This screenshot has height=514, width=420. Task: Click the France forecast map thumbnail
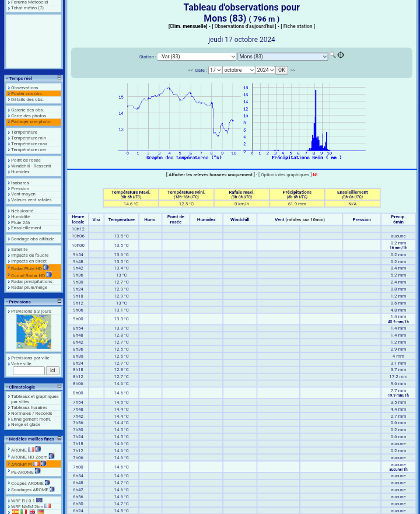point(34,332)
